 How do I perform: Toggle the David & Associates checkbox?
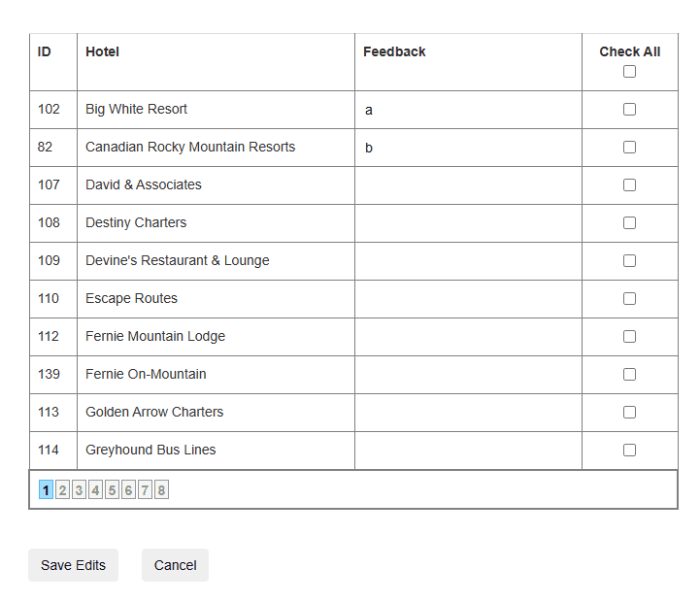click(629, 185)
